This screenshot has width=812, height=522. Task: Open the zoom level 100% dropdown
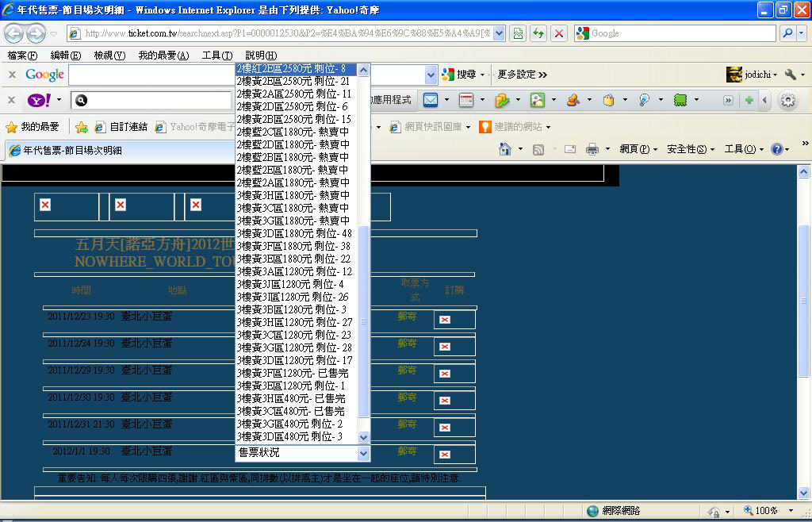click(791, 511)
